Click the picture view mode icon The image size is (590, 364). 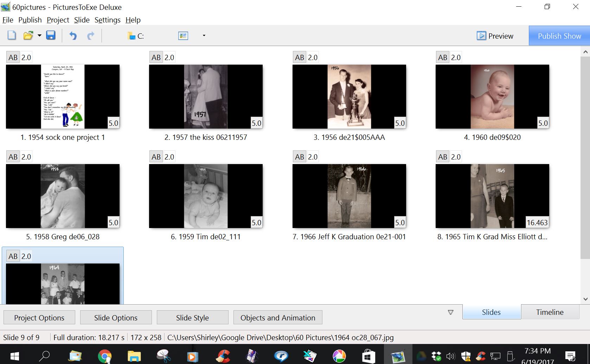183,36
